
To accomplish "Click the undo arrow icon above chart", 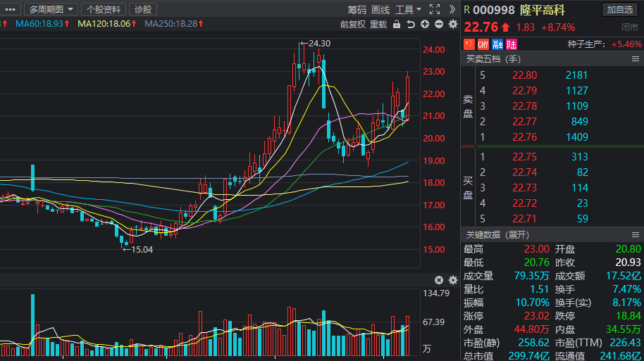I will pyautogui.click(x=410, y=24).
